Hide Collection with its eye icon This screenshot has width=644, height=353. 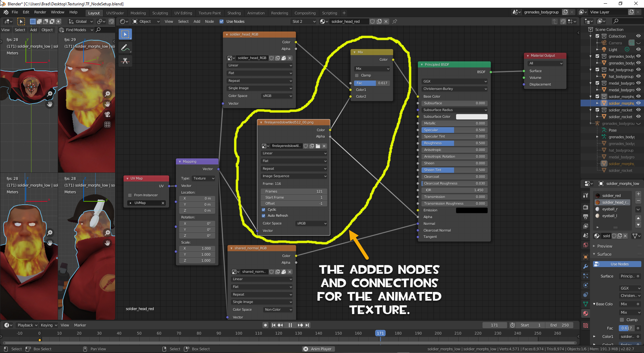(x=638, y=36)
